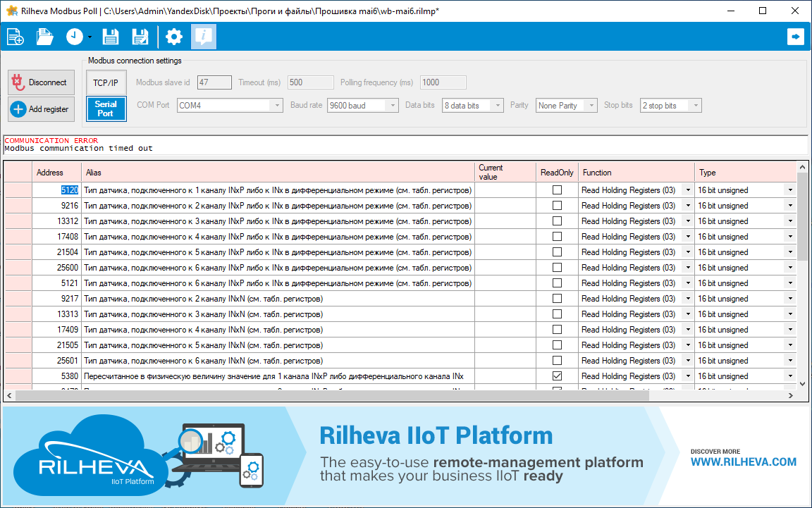
Task: Open Type dropdown for address 13312
Action: pyautogui.click(x=789, y=221)
